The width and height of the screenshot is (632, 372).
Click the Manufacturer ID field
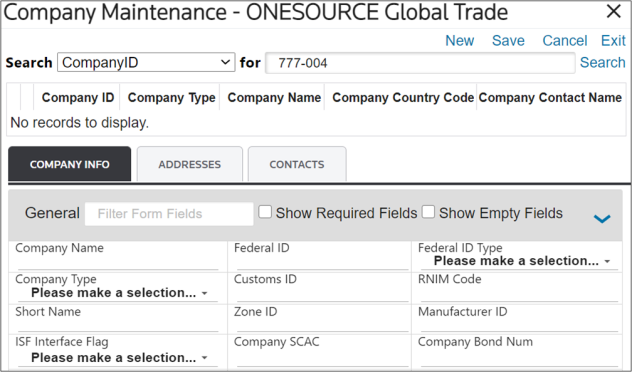pos(519,325)
